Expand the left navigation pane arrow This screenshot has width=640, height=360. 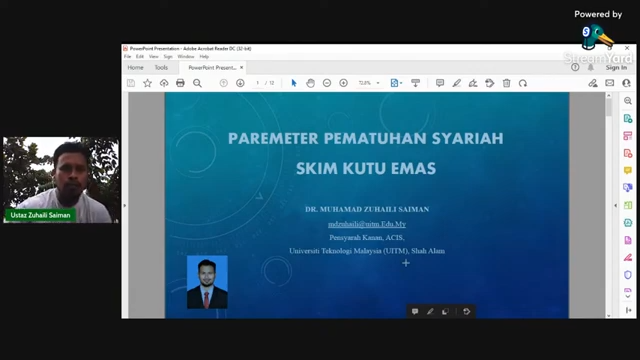coord(125,205)
